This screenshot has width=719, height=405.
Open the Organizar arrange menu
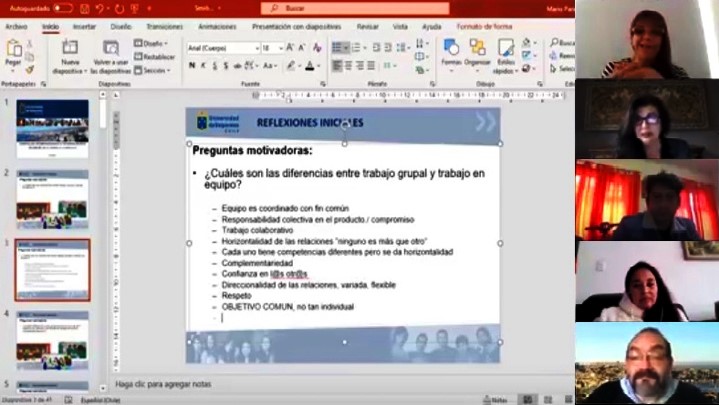477,57
